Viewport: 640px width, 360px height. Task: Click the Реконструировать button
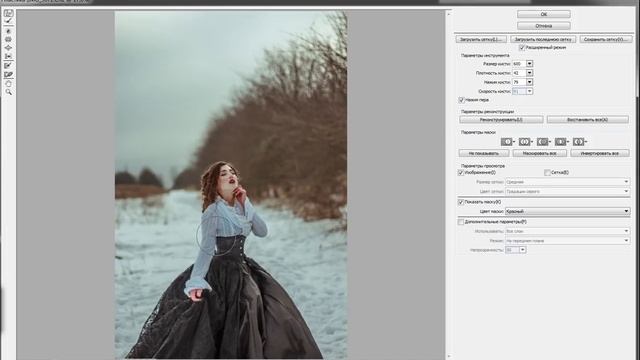501,120
